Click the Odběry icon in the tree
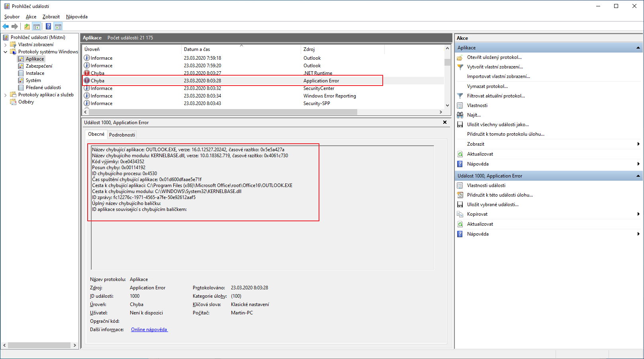The image size is (644, 359). 13,102
